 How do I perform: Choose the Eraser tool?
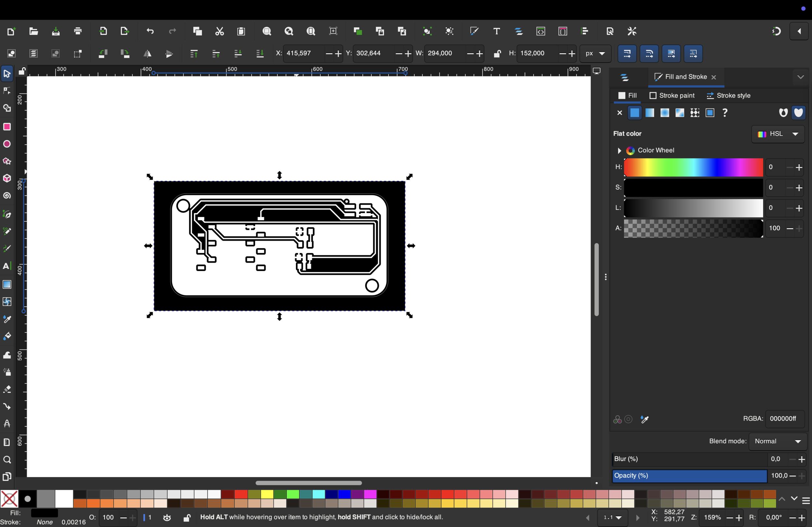point(7,390)
